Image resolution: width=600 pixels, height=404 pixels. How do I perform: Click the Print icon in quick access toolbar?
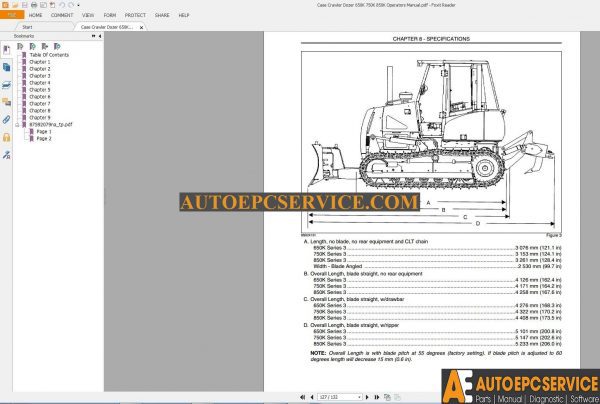(34, 5)
